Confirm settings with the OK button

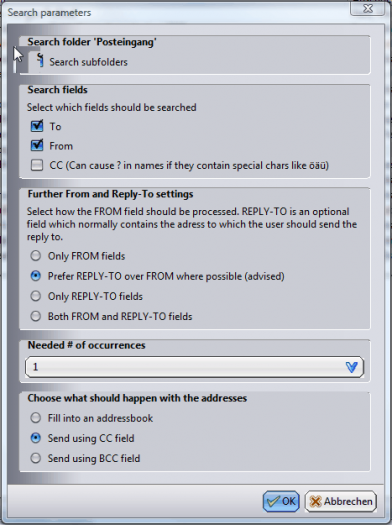click(281, 501)
